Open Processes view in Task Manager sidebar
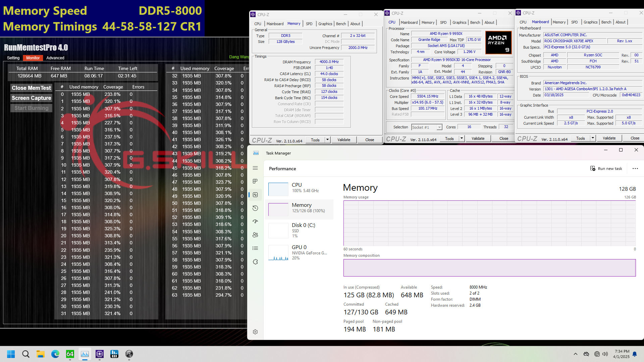Screen dimensions: 644x362 point(255,181)
